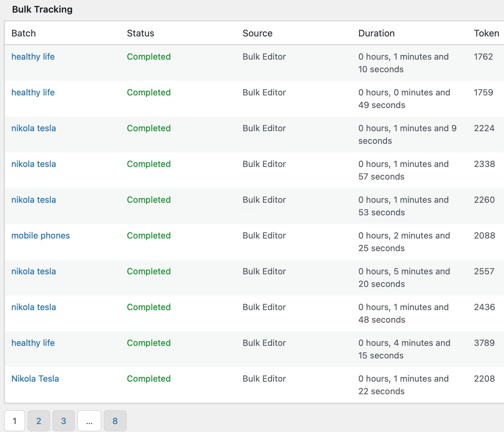
Task: View nikola tesla batch with 2436 tokens
Action: [x=33, y=307]
